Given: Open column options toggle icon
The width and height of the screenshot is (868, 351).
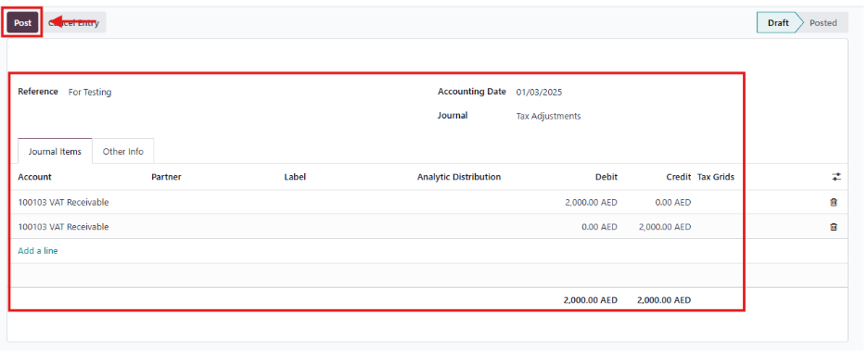Looking at the screenshot, I should pos(836,177).
